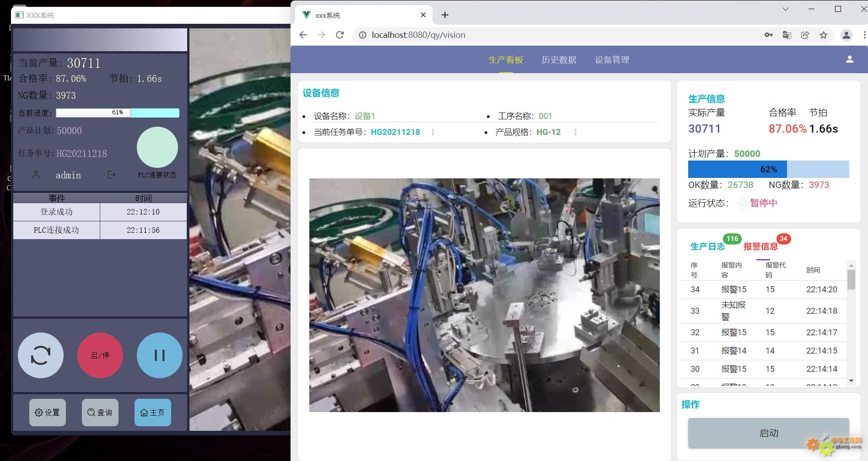The width and height of the screenshot is (868, 461).
Task: Open the saved passwords key icon
Action: coord(769,35)
